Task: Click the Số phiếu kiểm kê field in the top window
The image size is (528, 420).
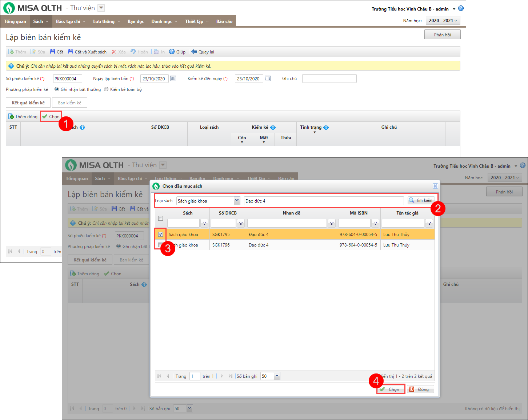Action: tap(68, 79)
